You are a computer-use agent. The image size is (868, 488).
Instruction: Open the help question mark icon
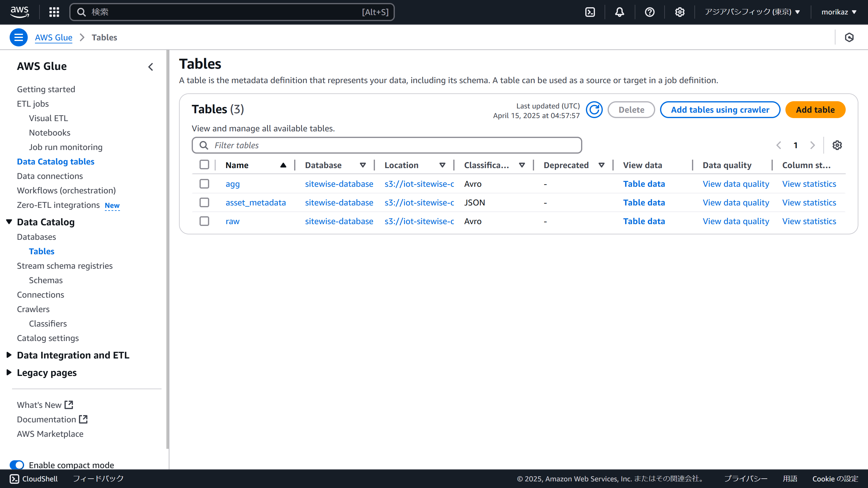click(649, 12)
